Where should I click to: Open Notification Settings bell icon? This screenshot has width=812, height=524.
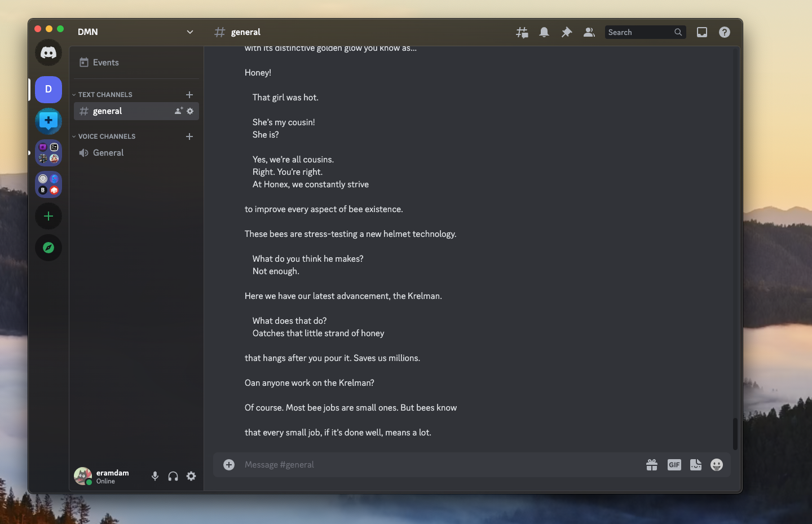544,33
